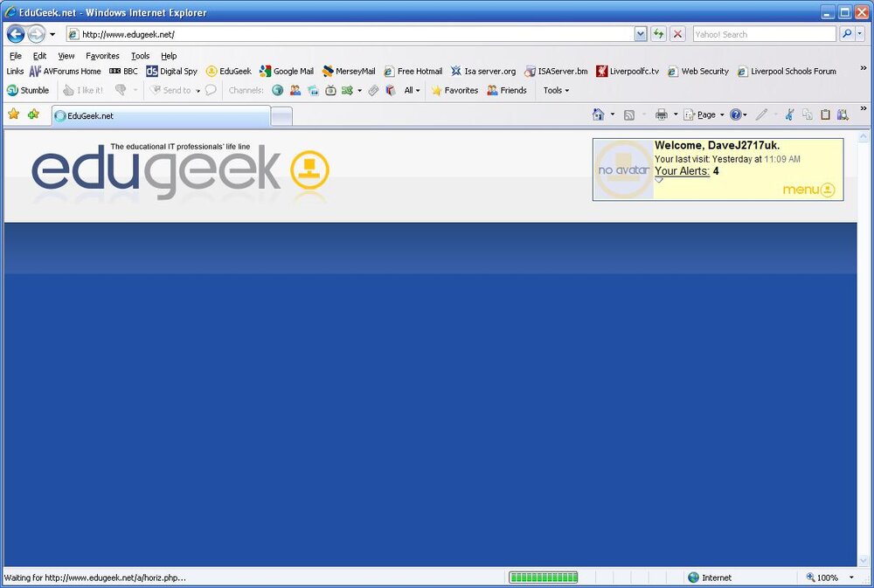
Task: Click the Your Alerts link
Action: click(x=682, y=171)
